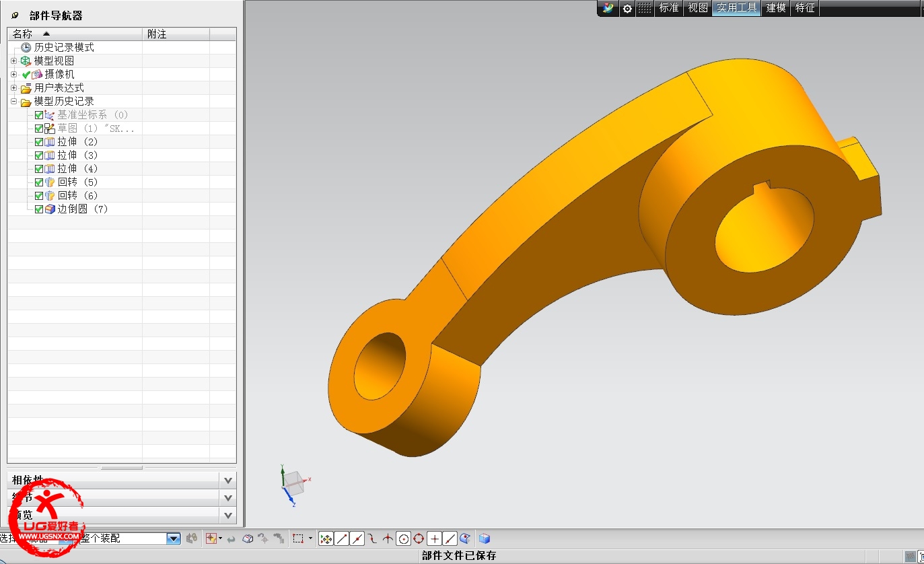Screen dimensions: 924x564
Task: Expand the 摄像机 node
Action: click(x=13, y=74)
